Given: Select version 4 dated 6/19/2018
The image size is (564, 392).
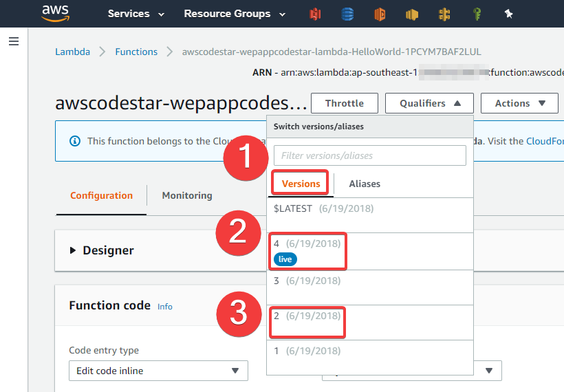Looking at the screenshot, I should [x=370, y=251].
